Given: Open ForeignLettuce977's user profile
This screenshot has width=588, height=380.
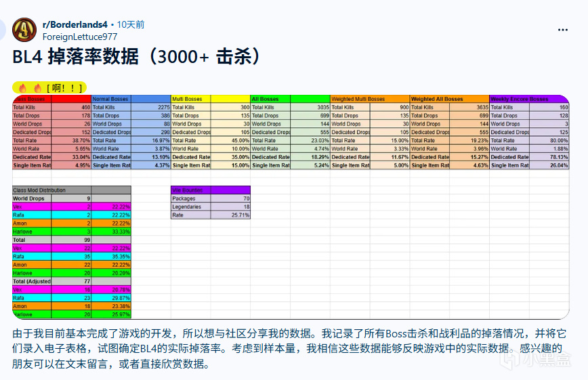Looking at the screenshot, I should [x=80, y=37].
